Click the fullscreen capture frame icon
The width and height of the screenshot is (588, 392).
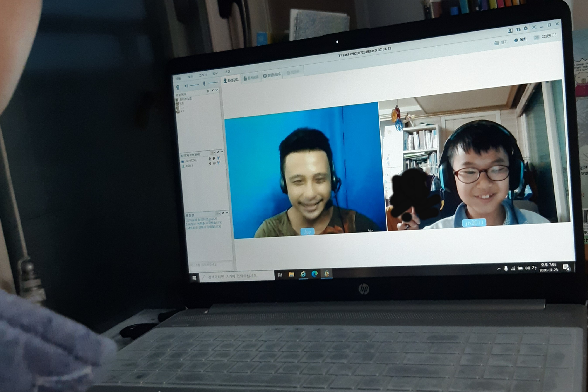(534, 28)
